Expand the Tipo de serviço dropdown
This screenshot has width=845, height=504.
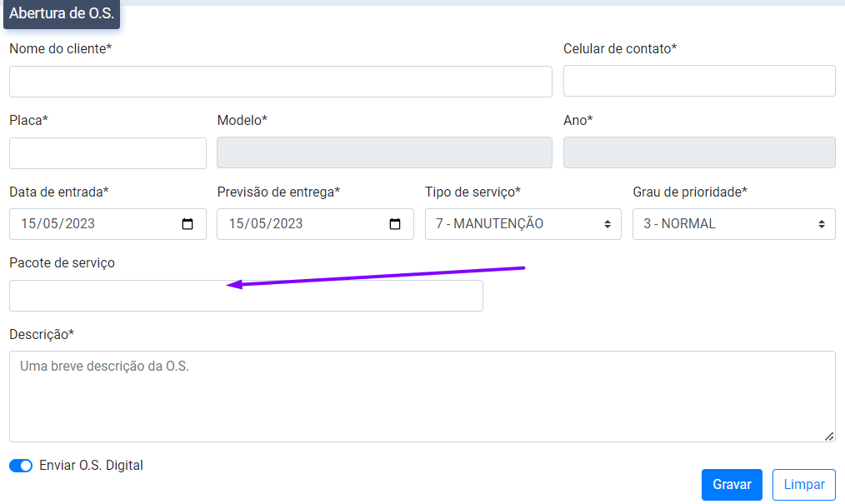(x=522, y=224)
